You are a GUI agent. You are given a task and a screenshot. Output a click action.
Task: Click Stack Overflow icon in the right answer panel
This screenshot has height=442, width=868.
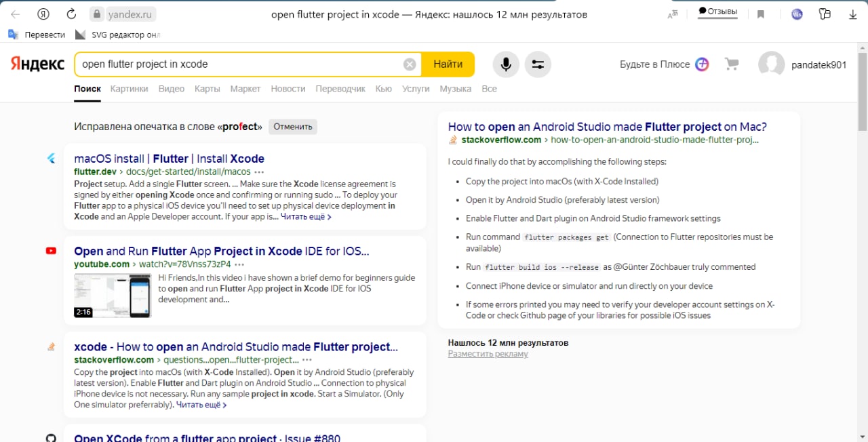click(453, 140)
